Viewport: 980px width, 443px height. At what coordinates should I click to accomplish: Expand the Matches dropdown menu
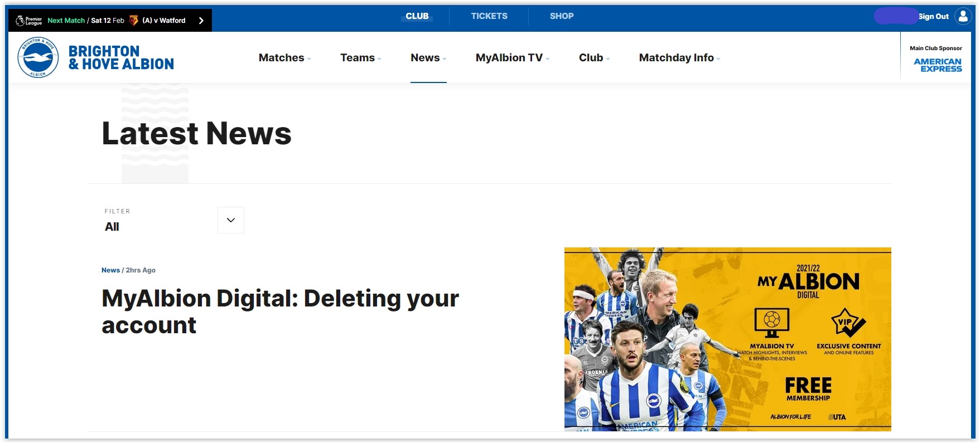click(x=284, y=57)
